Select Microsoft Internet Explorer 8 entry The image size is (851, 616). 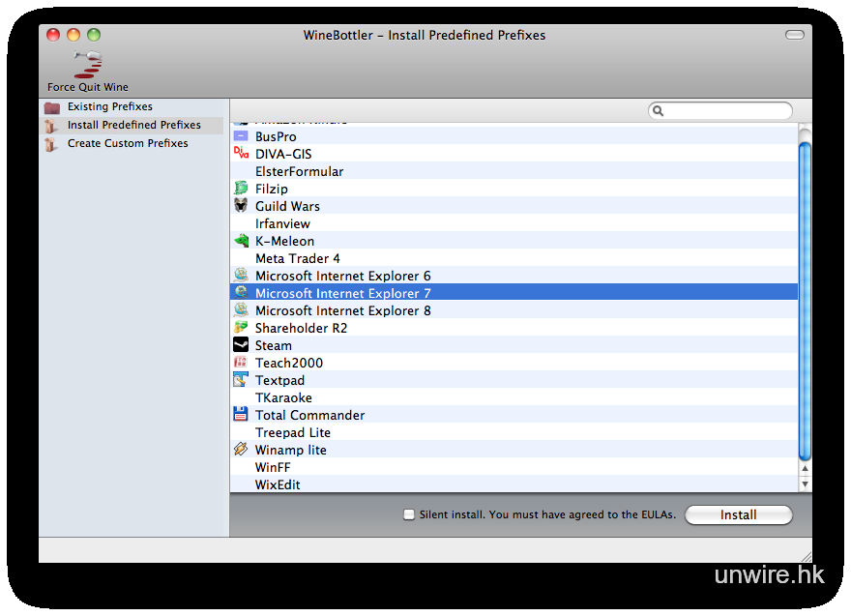click(x=342, y=310)
